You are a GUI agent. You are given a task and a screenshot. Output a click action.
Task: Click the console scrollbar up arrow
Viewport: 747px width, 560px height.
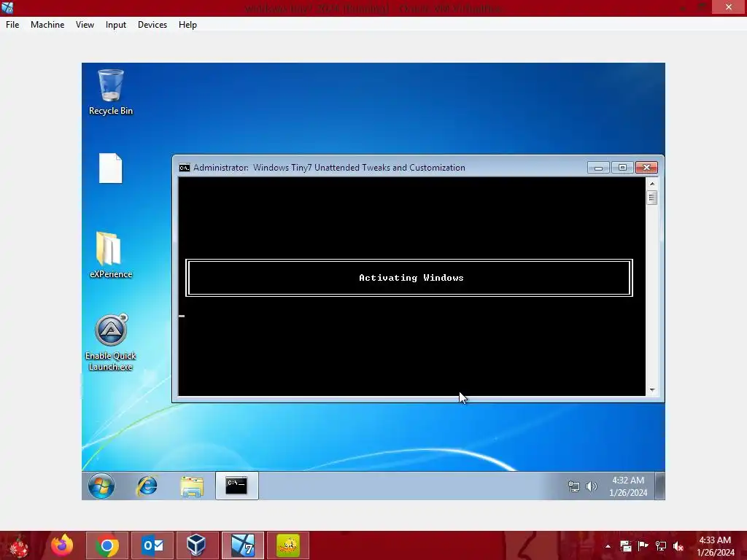click(x=652, y=183)
